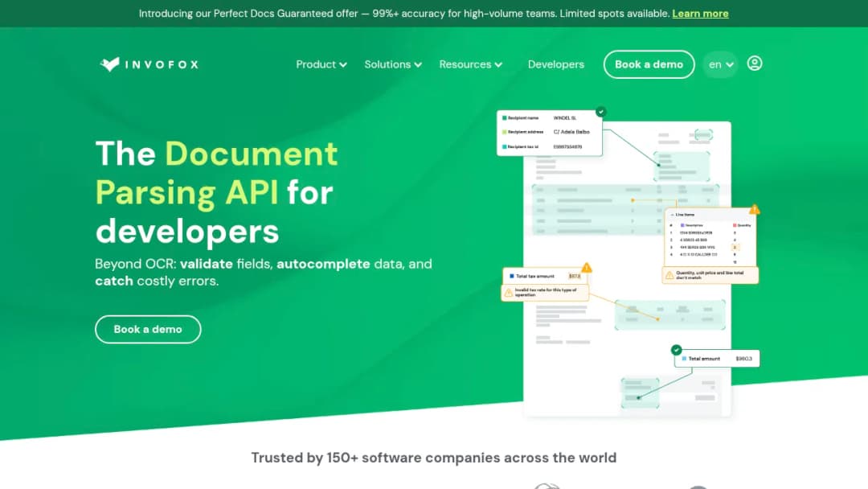Open the user account icon
This screenshot has width=868, height=489.
(x=754, y=64)
